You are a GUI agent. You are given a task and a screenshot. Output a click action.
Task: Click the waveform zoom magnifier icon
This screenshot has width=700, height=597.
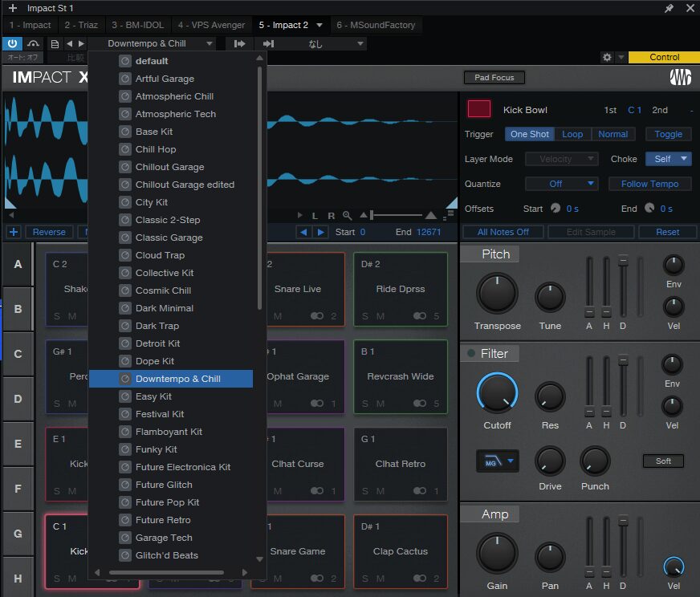pyautogui.click(x=347, y=216)
